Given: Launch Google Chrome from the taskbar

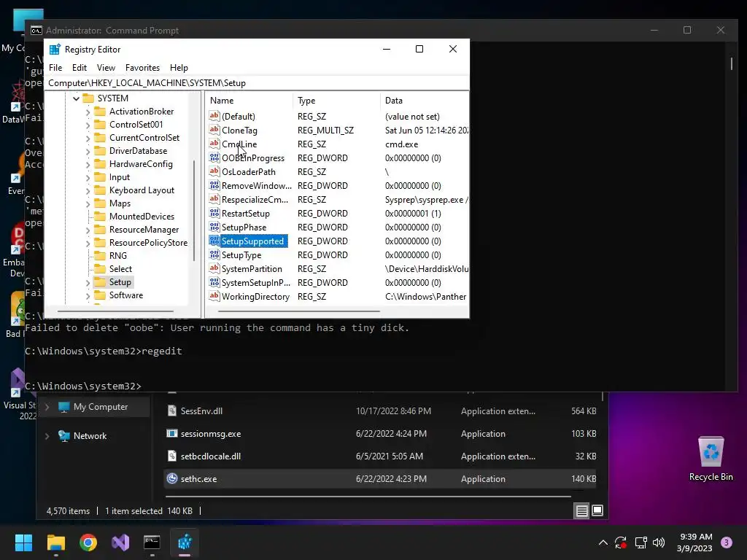Looking at the screenshot, I should click(x=88, y=542).
